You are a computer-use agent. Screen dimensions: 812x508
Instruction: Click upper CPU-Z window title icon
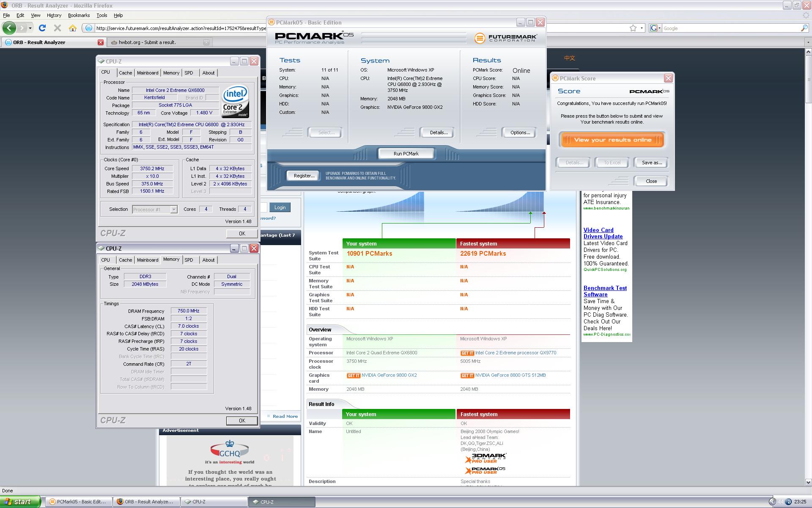click(x=101, y=61)
